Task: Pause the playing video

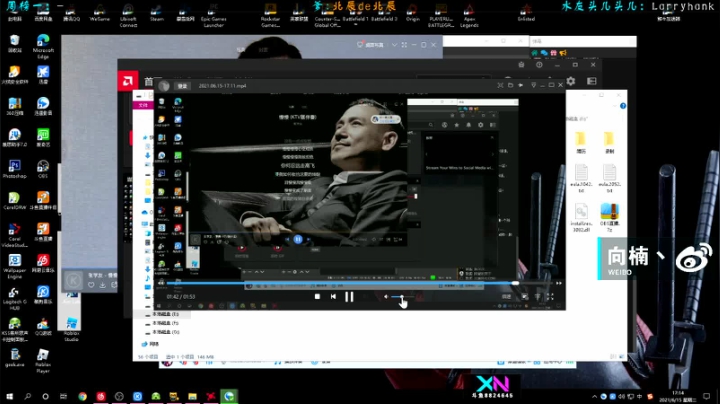Action: 349,297
